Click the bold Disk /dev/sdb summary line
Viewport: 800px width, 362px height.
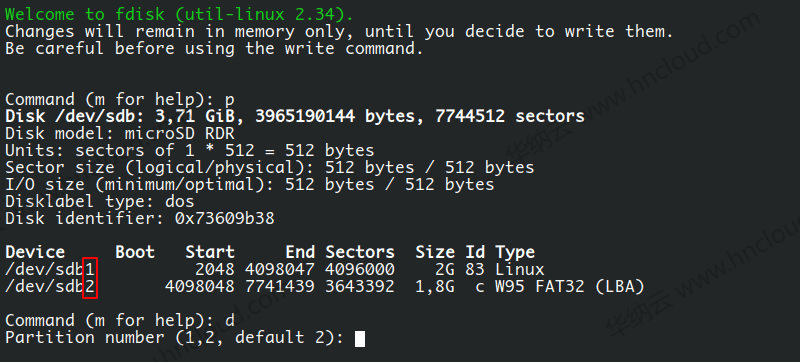(x=295, y=116)
